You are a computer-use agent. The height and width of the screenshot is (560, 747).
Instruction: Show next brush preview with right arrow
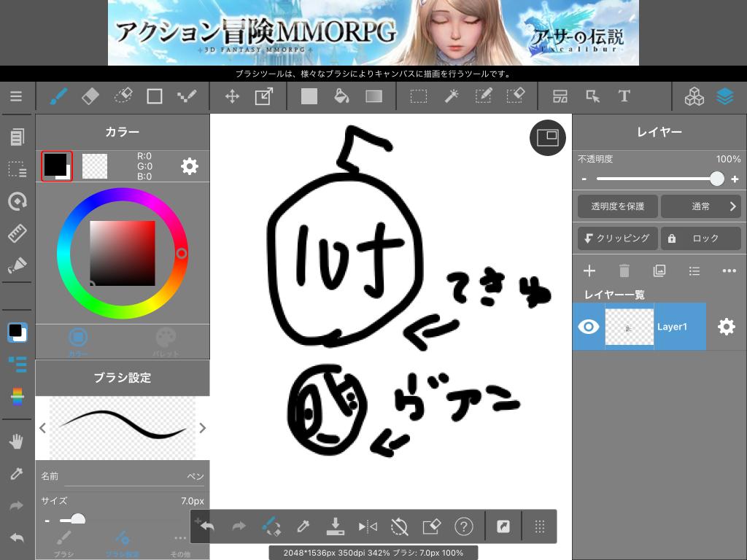pos(202,428)
